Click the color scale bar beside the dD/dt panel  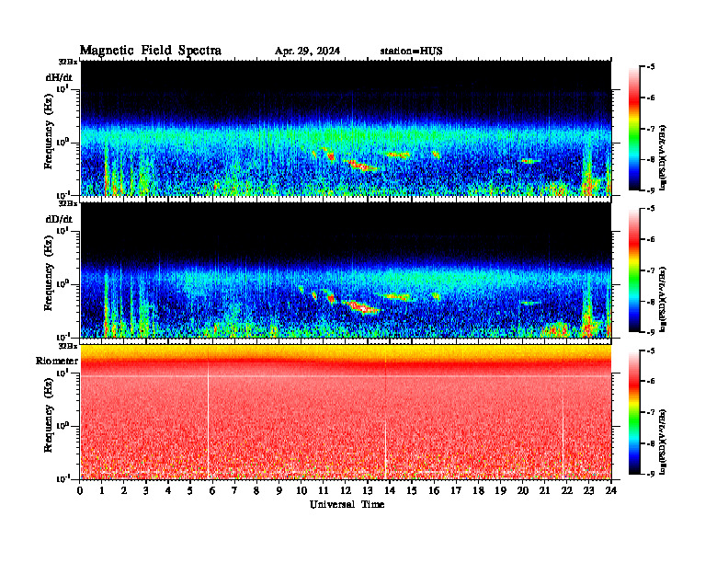click(634, 270)
